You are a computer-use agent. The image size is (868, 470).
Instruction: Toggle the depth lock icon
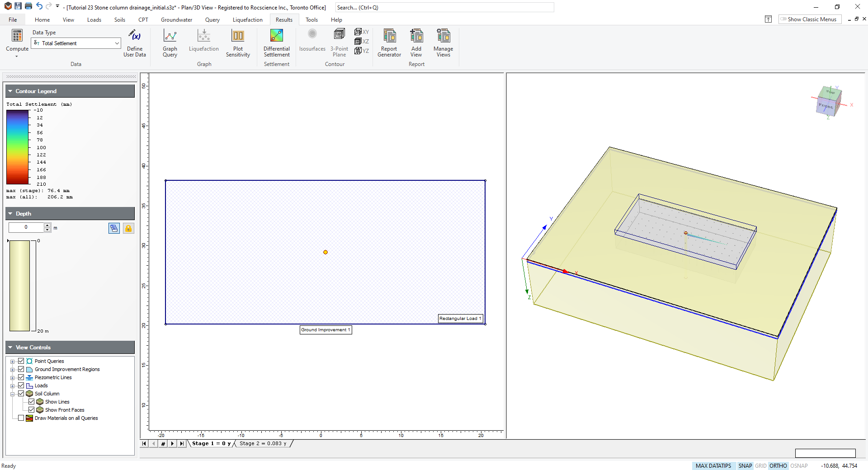tap(128, 228)
